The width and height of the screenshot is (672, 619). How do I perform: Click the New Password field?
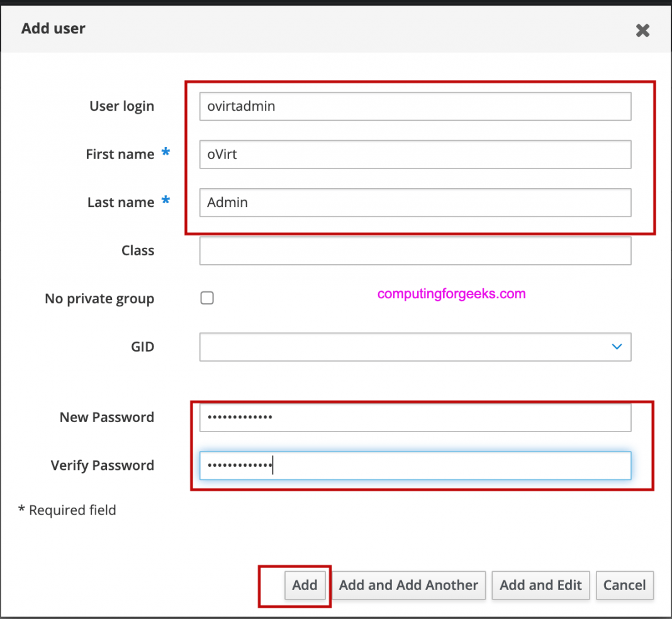pos(415,417)
